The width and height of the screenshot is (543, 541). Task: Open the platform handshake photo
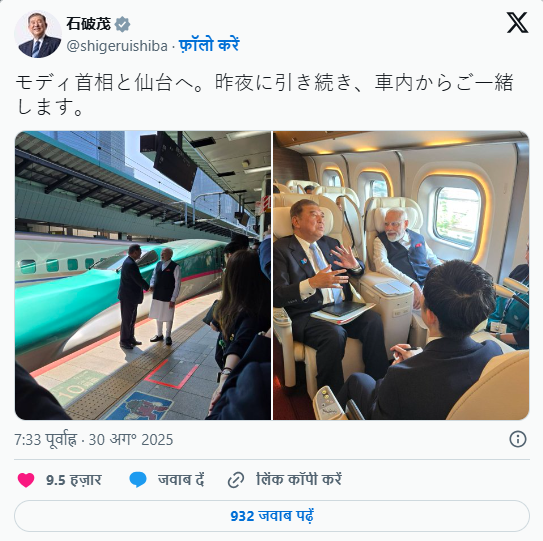click(143, 275)
